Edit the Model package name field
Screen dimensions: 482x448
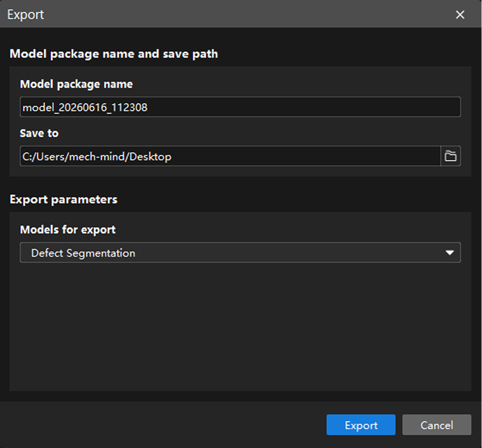click(x=240, y=107)
